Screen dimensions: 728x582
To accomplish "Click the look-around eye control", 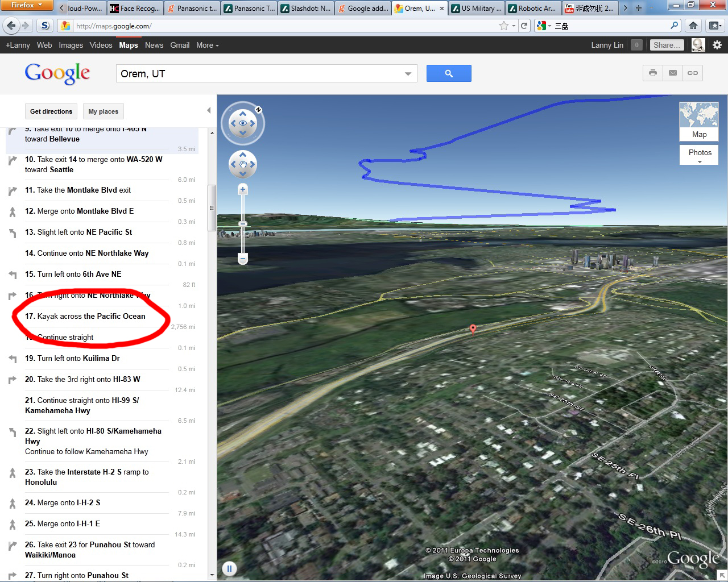I will coord(243,123).
